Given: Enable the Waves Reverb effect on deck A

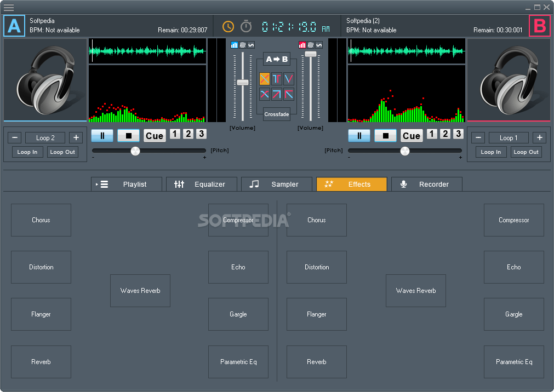Looking at the screenshot, I should tap(140, 291).
